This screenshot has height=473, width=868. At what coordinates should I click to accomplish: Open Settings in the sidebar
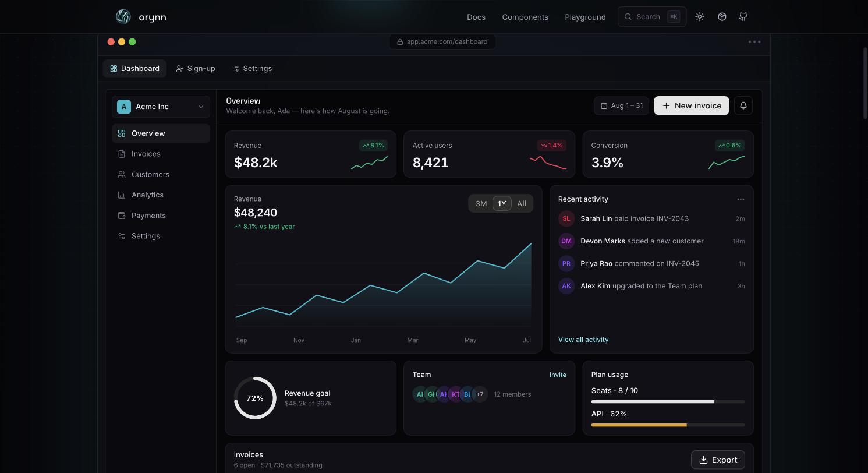pos(161,236)
